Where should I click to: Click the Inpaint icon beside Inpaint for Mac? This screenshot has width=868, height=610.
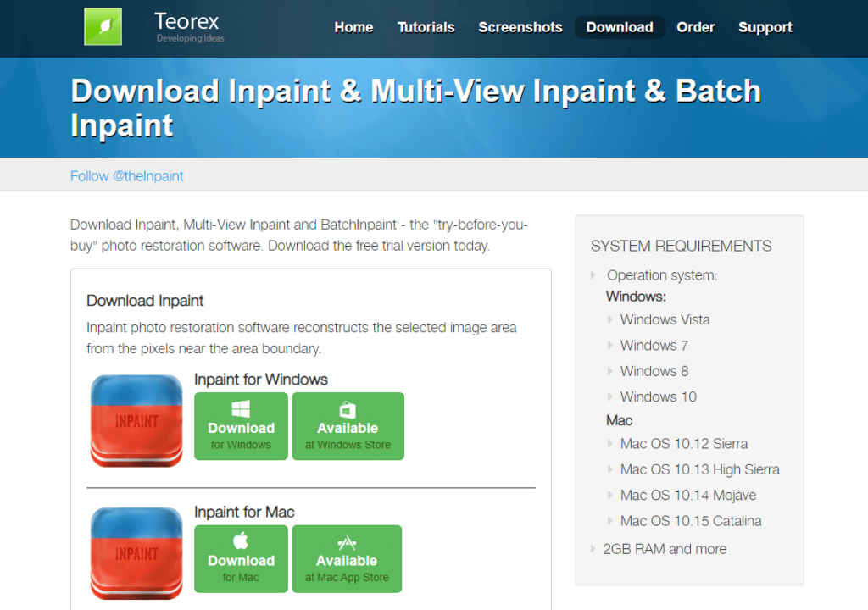(136, 553)
